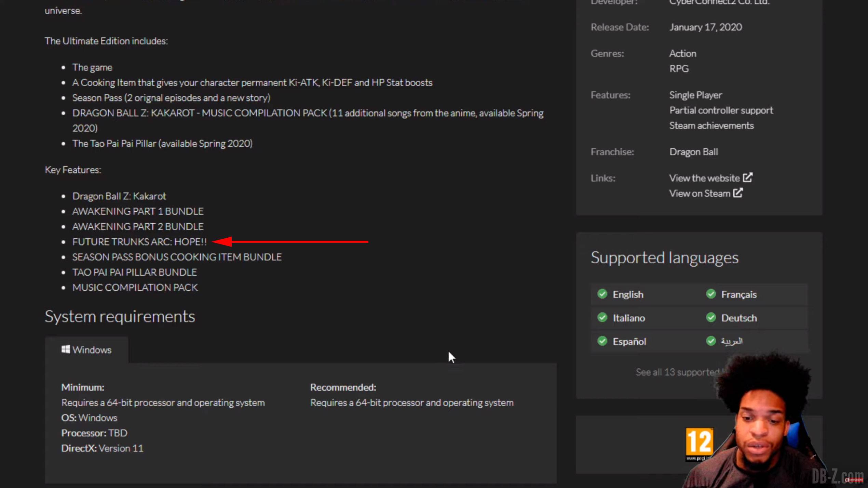Select the Action genre
Screen dimensions: 868x488
(682, 53)
